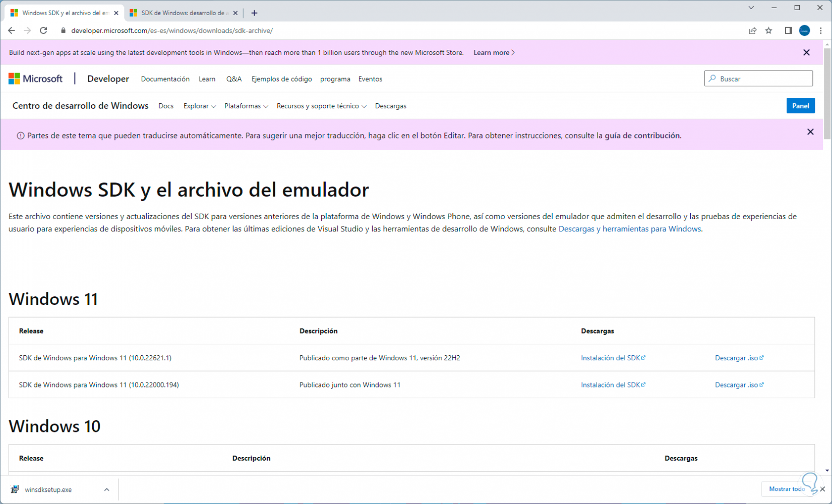The image size is (832, 504).
Task: Open Ejemplos de código navigation item
Action: (x=282, y=79)
